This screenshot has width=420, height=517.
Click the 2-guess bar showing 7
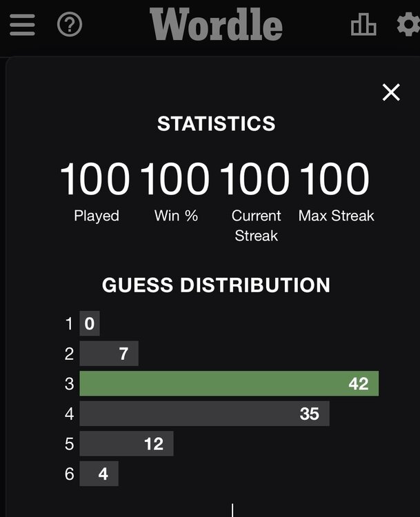109,354
